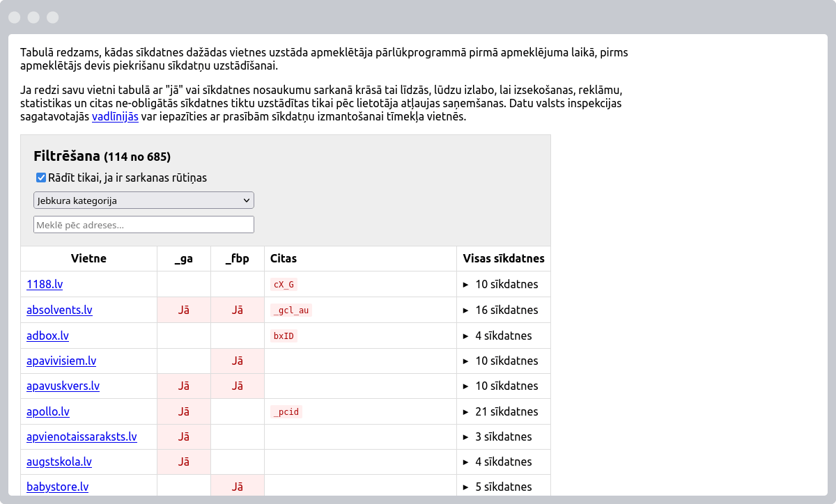This screenshot has height=504, width=836.
Task: Open the 'vadlīnijās' link
Action: click(x=115, y=117)
